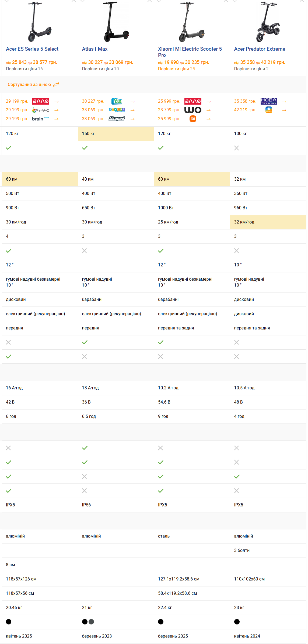This screenshot has height=644, width=308.
Task: Select the black color dot for Acer Predator
Action: (237, 622)
